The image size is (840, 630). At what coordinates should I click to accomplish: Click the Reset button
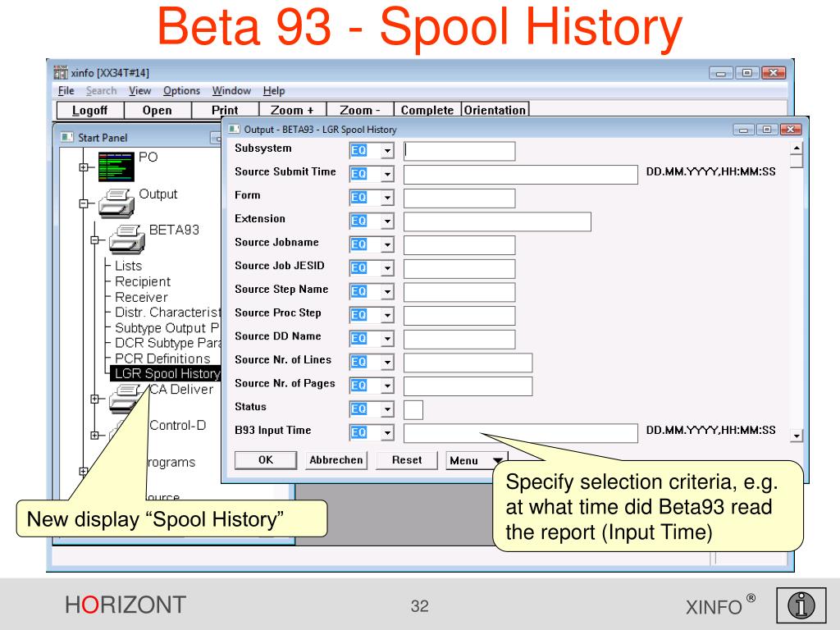click(407, 460)
